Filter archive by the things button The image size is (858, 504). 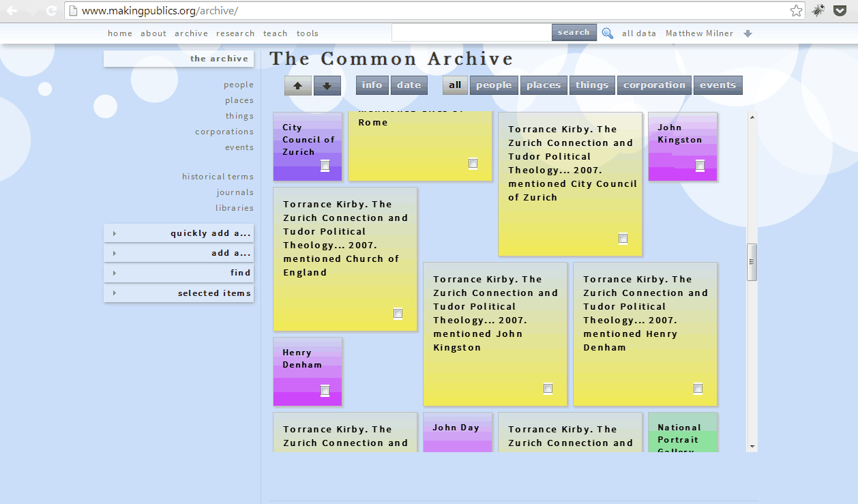coord(592,85)
